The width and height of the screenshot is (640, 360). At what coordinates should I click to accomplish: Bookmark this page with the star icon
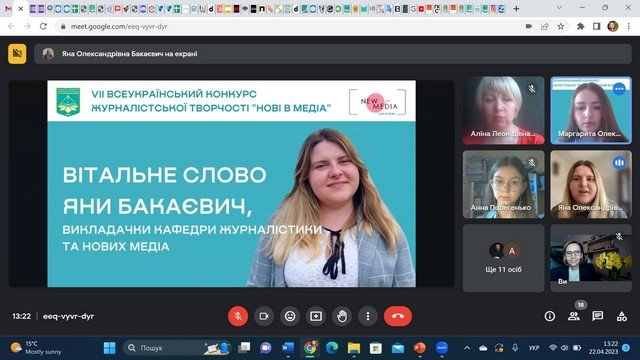[x=561, y=26]
